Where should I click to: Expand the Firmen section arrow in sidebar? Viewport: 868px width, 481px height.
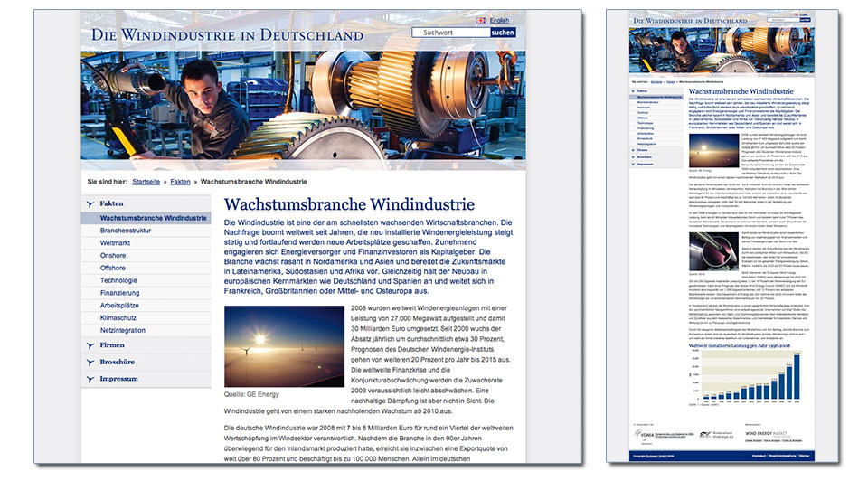click(x=90, y=345)
